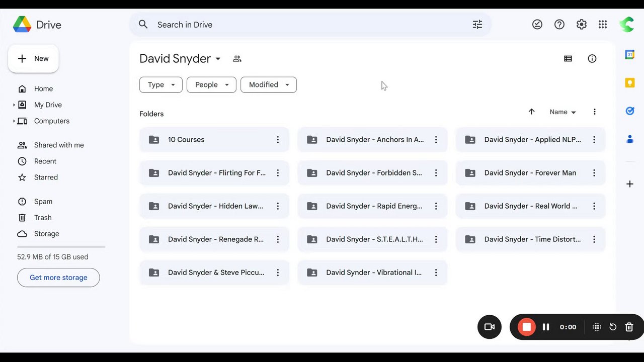644x362 pixels.
Task: Go to Shared with me
Action: click(x=59, y=145)
